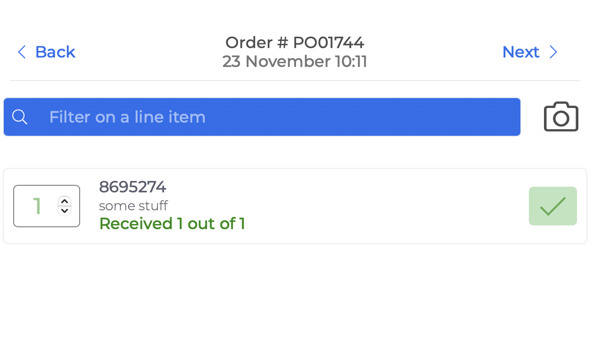Click the left chevron beside Back
The height and width of the screenshot is (364, 593).
pos(22,52)
